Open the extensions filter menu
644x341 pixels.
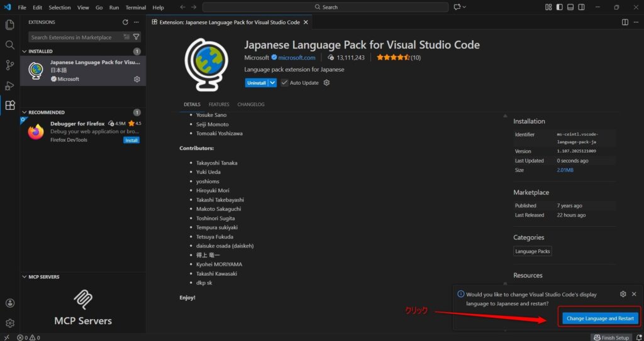pyautogui.click(x=136, y=37)
